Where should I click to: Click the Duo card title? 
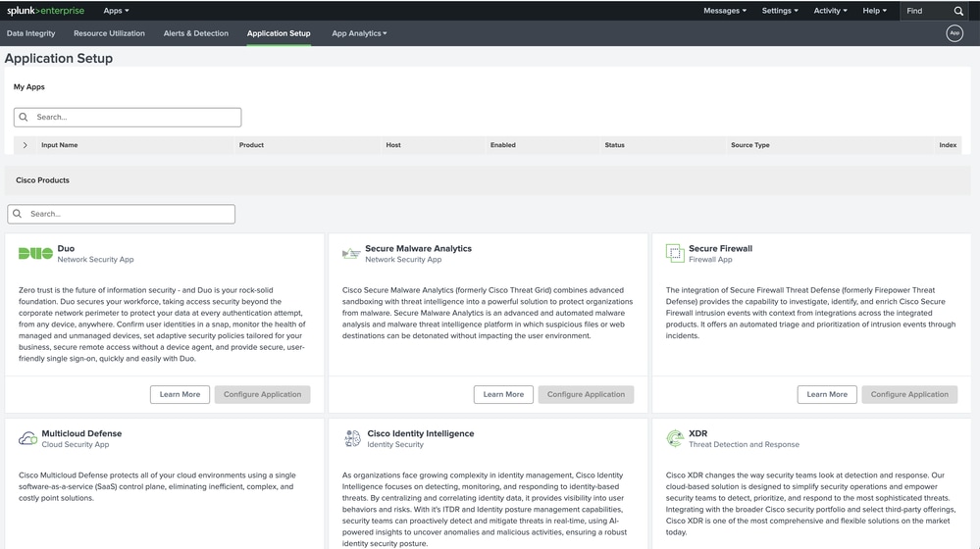click(x=67, y=248)
